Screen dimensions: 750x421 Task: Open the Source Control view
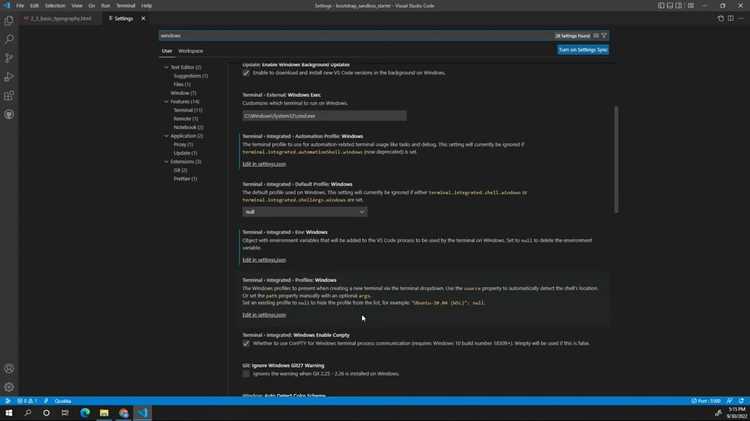tap(9, 58)
